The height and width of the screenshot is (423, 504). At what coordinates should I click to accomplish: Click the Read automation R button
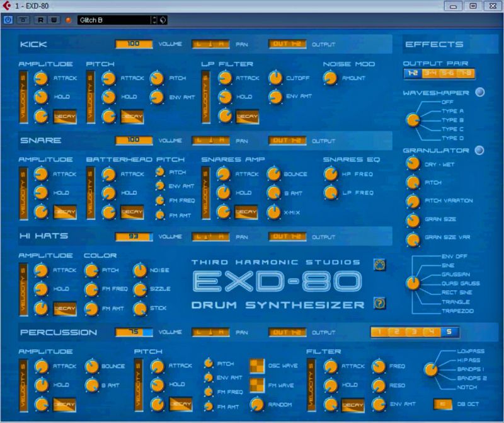(x=40, y=20)
